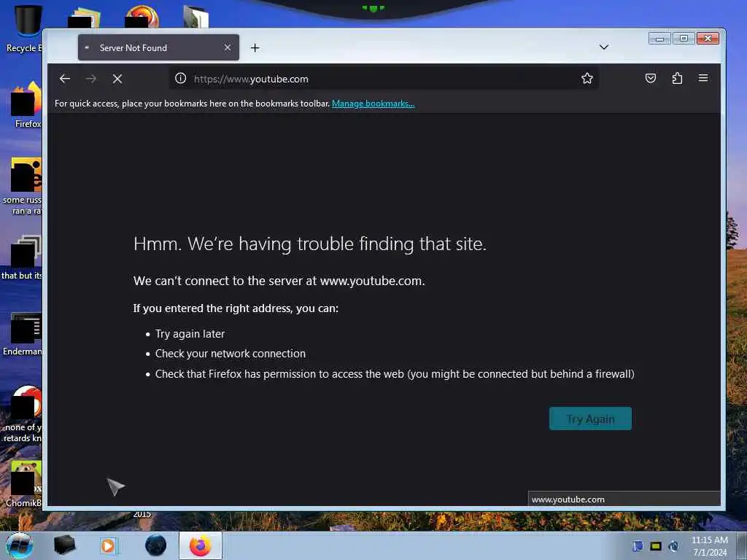Open the black box taskbar icon
747x560 pixels.
point(64,545)
